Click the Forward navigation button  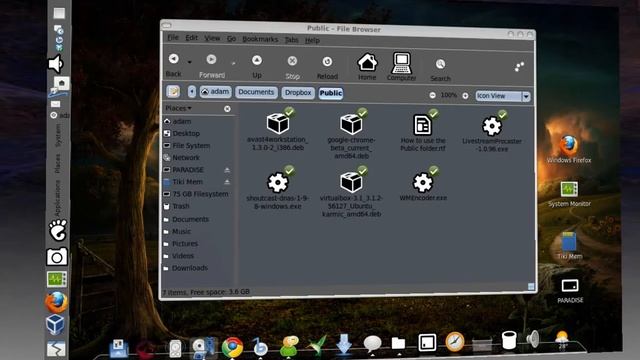[x=211, y=66]
